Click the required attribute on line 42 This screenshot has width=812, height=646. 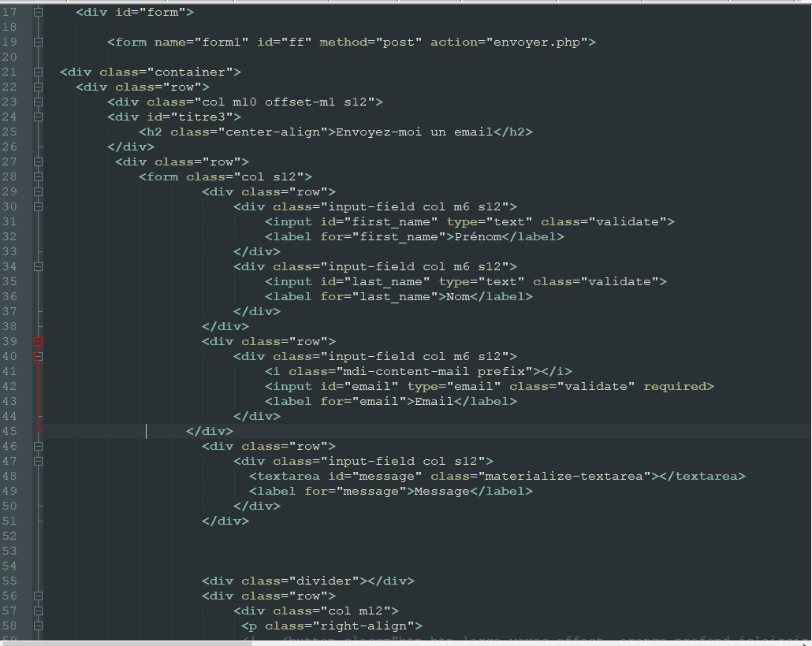(675, 387)
